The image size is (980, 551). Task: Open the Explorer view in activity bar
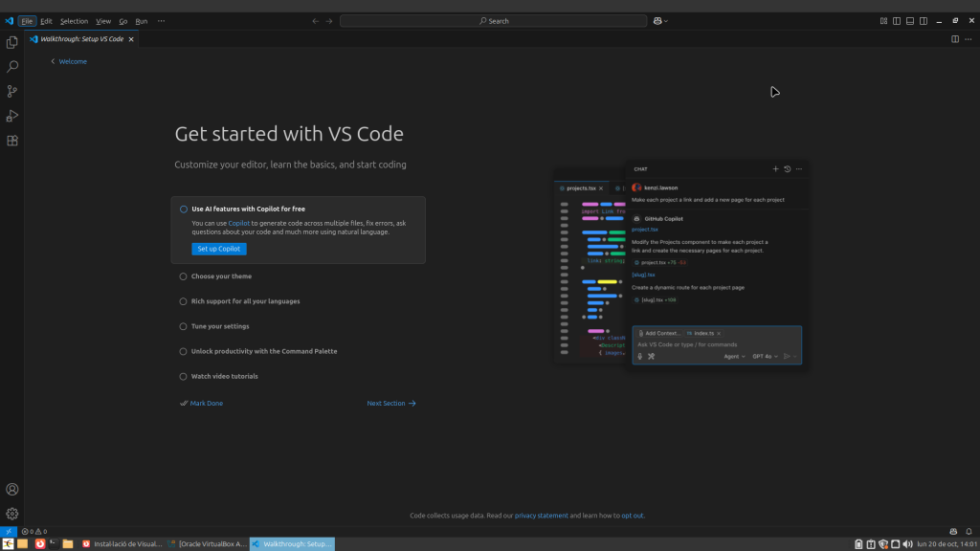pos(12,42)
